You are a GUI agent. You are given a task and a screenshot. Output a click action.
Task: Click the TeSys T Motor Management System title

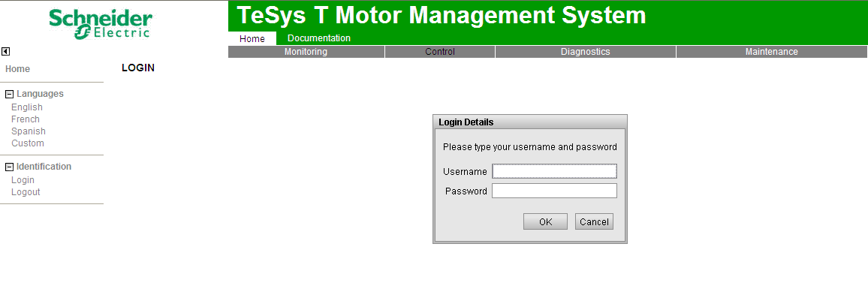tap(442, 16)
